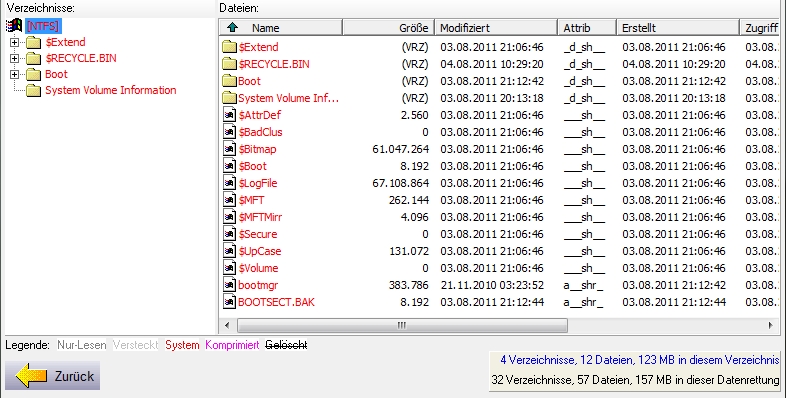
Task: Click the up-arrow parent directory icon
Action: (233, 28)
